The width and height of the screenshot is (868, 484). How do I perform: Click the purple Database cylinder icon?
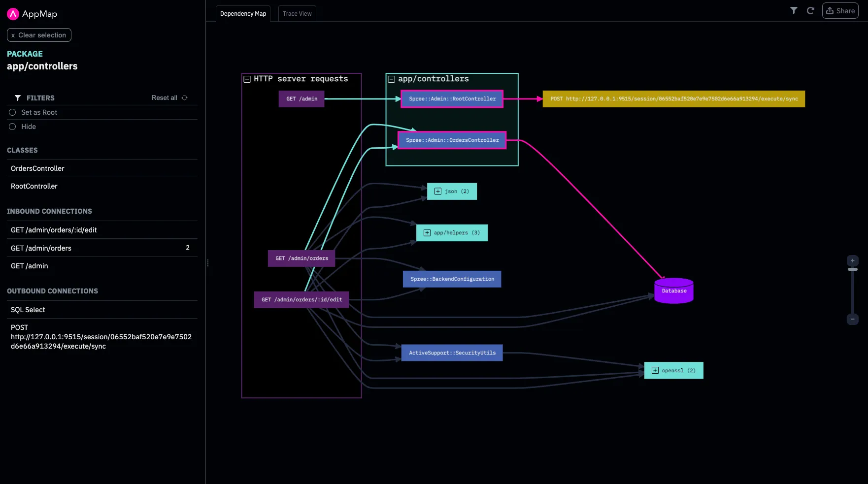(x=674, y=290)
